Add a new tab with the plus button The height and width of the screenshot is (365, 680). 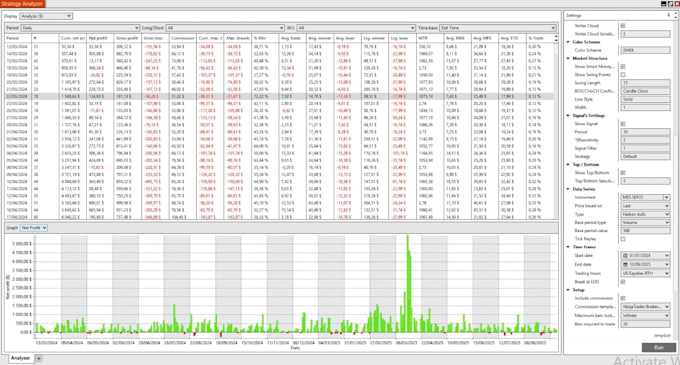(x=39, y=358)
